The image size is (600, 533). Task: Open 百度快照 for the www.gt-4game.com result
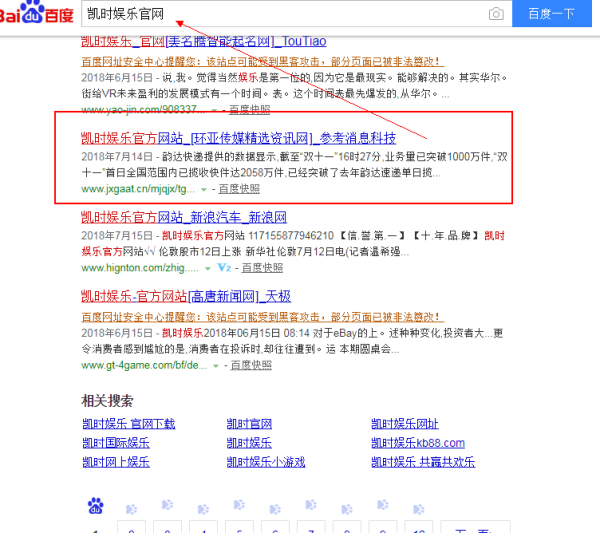pos(251,365)
